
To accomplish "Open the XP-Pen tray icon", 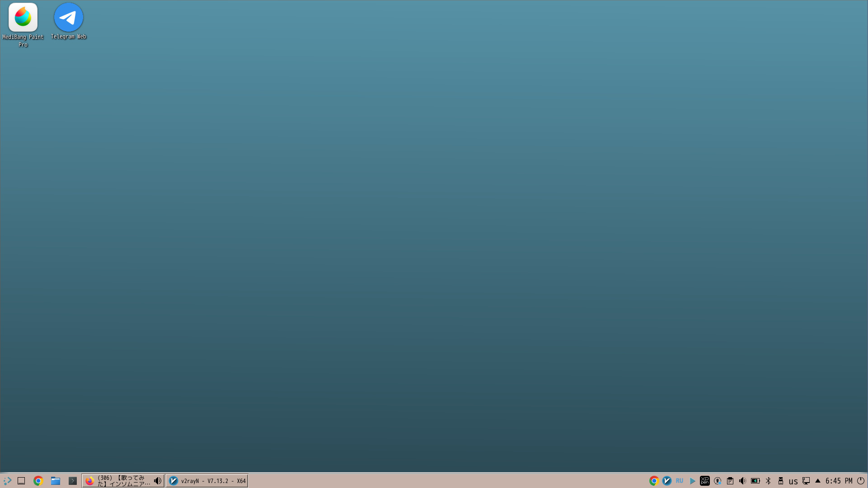I will [705, 481].
